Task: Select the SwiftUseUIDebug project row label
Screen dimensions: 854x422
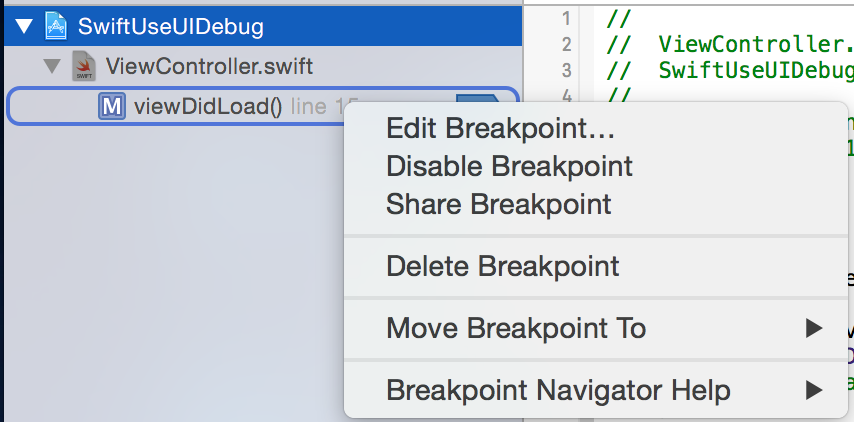Action: pyautogui.click(x=170, y=26)
